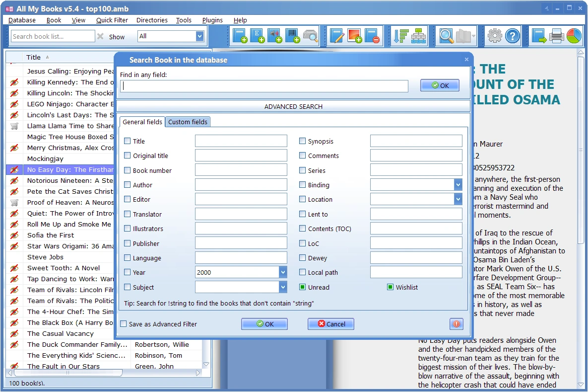
Task: Click the Help question mark icon
Action: click(512, 36)
